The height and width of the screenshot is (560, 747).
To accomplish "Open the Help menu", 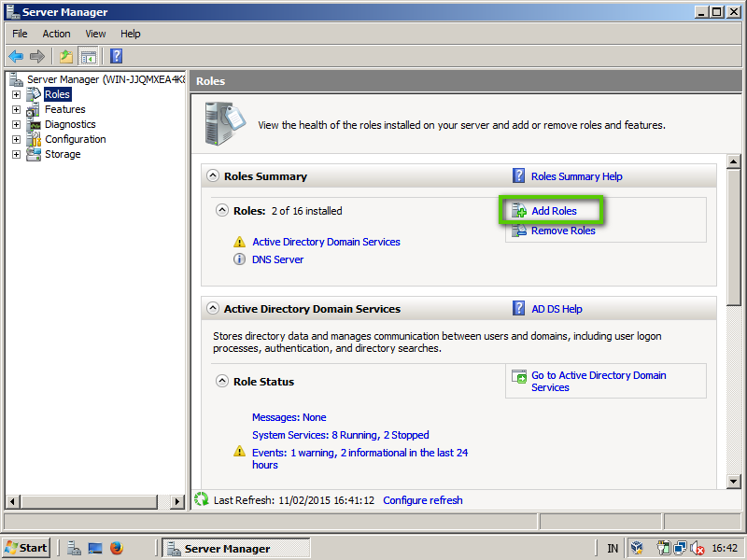I will tap(130, 34).
